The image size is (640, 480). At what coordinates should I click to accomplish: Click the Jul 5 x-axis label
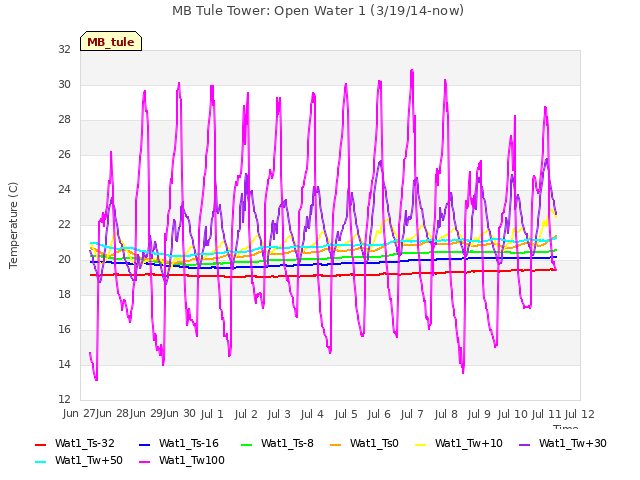[x=346, y=414]
